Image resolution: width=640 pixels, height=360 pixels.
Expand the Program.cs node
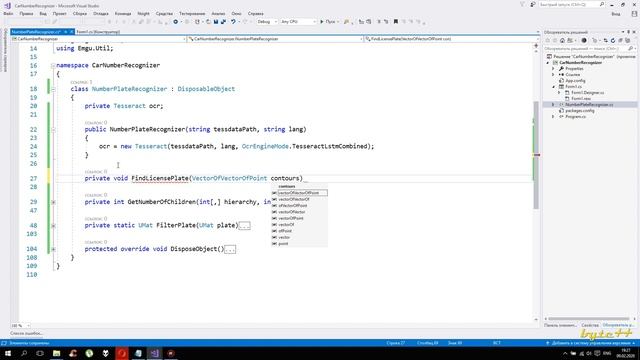(x=553, y=117)
